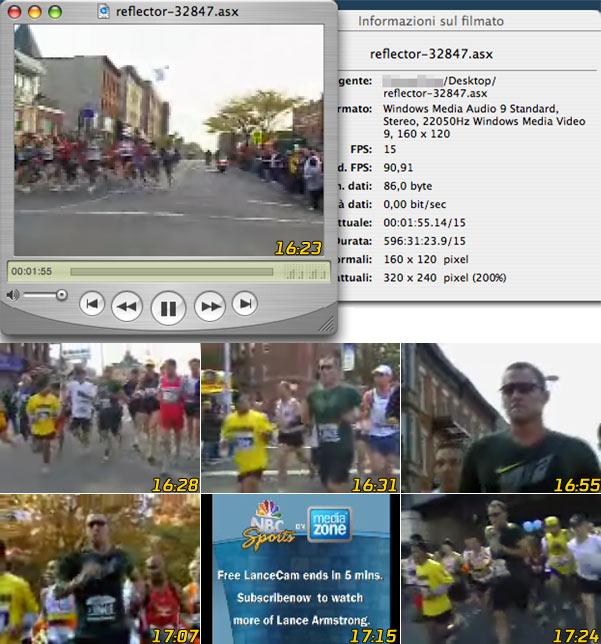The height and width of the screenshot is (644, 601).
Task: Click the Informazioni sul filmato window title
Action: coord(431,21)
